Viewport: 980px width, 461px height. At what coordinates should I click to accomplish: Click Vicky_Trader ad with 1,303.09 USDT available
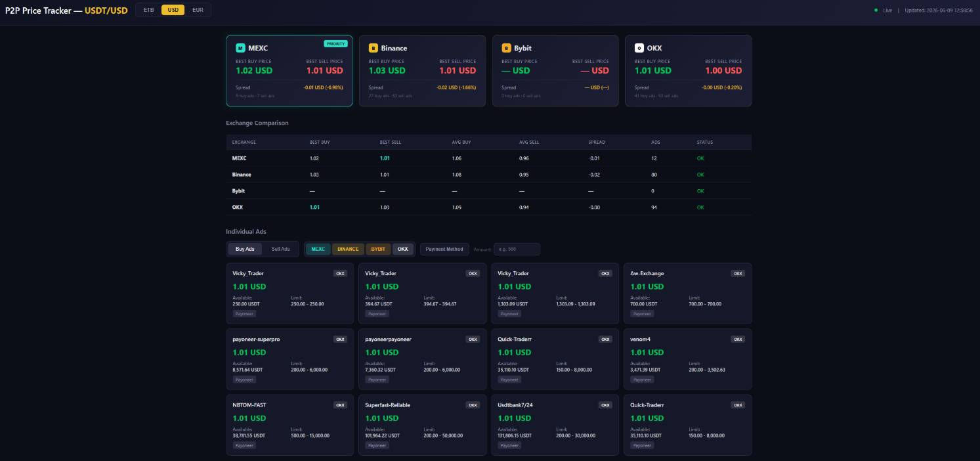click(555, 294)
